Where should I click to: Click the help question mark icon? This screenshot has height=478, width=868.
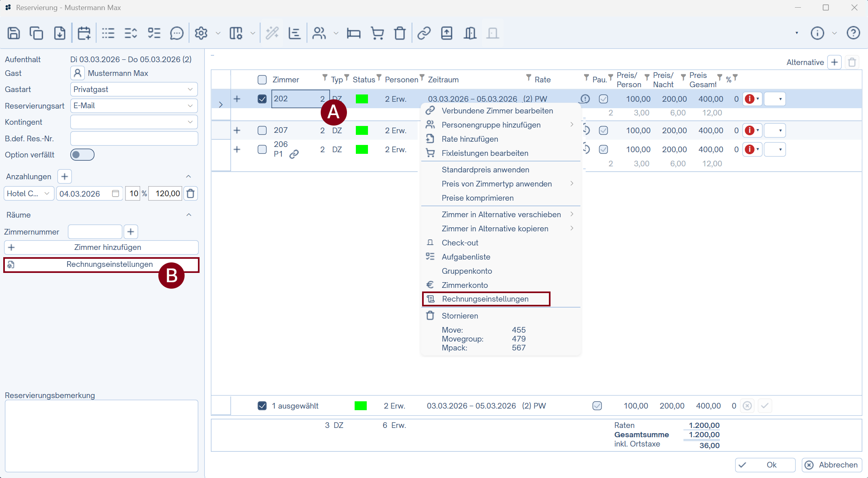click(x=853, y=33)
